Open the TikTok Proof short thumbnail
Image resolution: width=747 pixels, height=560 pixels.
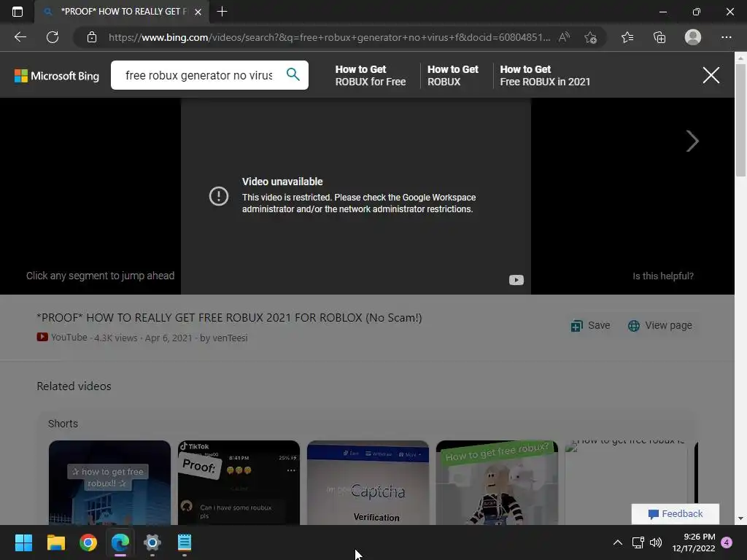click(x=239, y=483)
